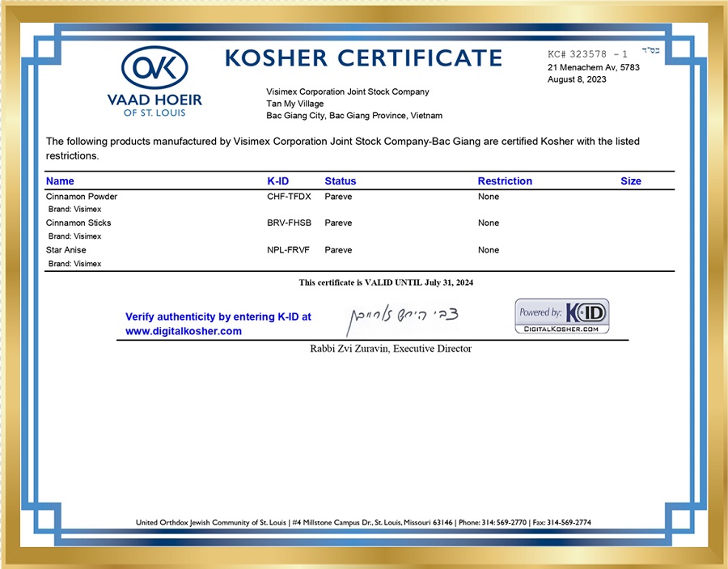Click the date 'August 8, 2023'
The width and height of the screenshot is (728, 569).
[x=577, y=79]
